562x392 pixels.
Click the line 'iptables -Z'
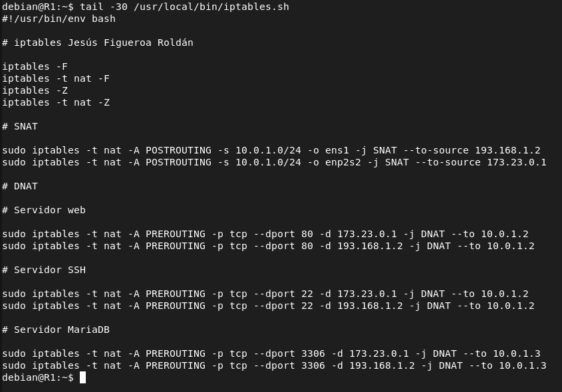click(35, 90)
